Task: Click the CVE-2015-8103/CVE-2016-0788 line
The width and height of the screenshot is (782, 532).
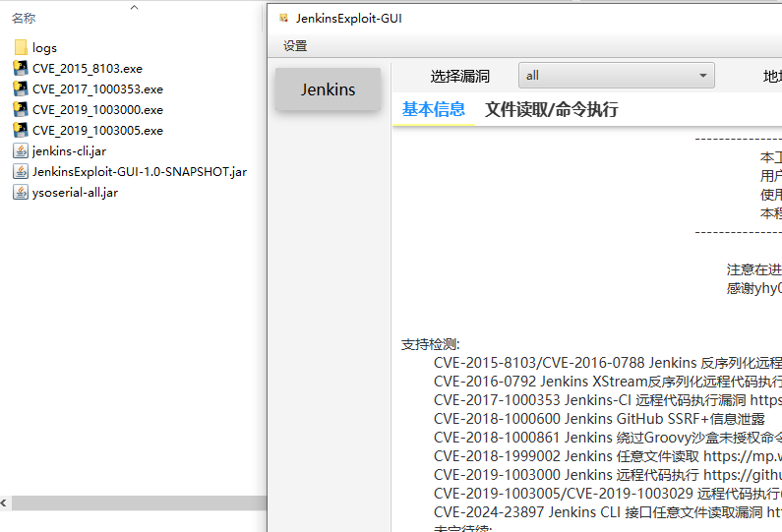Action: point(608,363)
